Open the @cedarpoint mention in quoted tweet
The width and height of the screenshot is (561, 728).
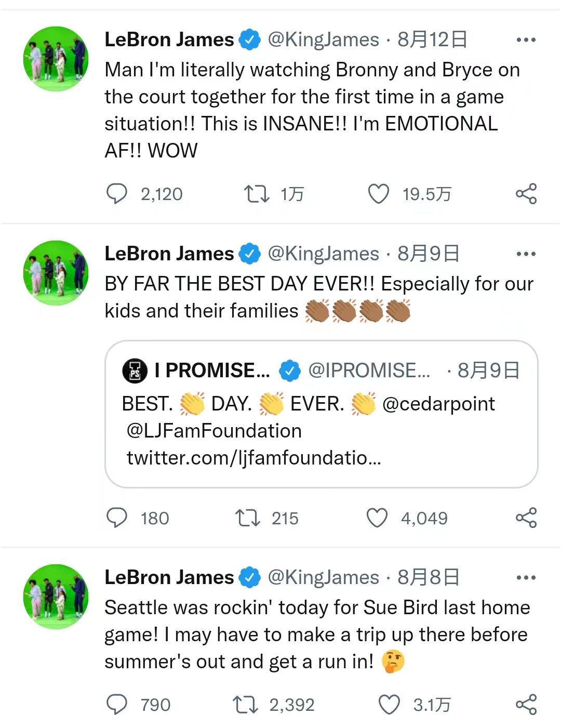[438, 404]
